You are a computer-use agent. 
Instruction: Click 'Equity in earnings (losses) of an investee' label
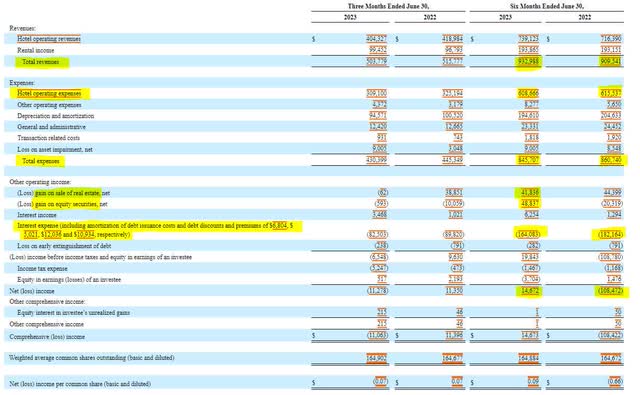69,280
